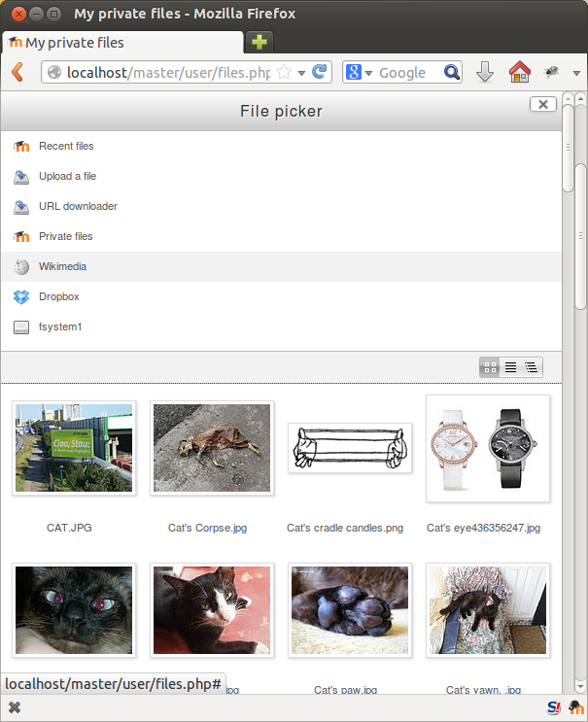Choose Dropbox repository
The image size is (588, 722).
281,297
